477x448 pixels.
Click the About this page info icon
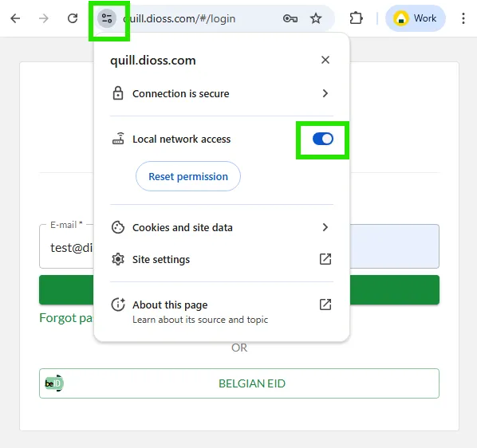[x=118, y=305]
